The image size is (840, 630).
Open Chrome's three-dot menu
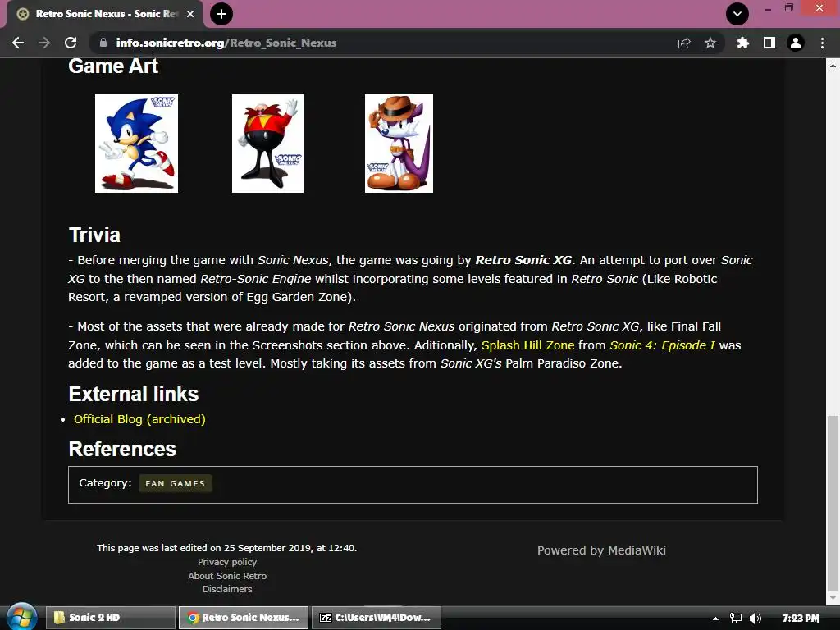pyautogui.click(x=822, y=43)
